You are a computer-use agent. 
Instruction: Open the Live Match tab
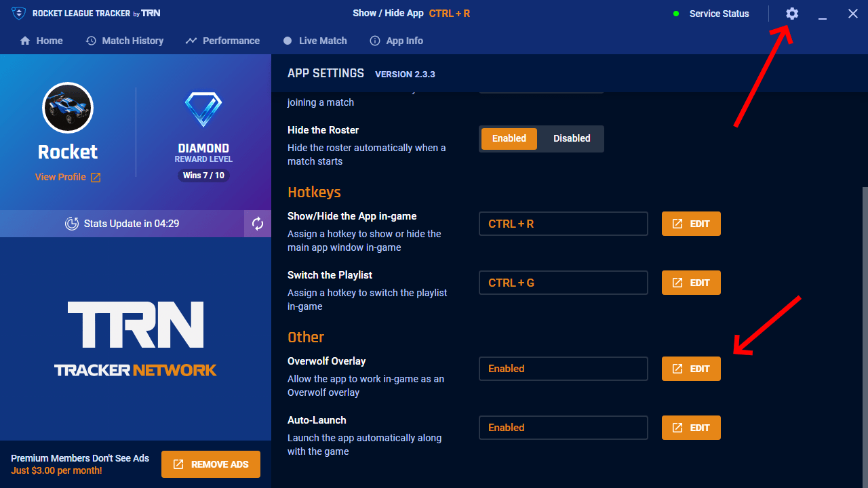pyautogui.click(x=315, y=41)
